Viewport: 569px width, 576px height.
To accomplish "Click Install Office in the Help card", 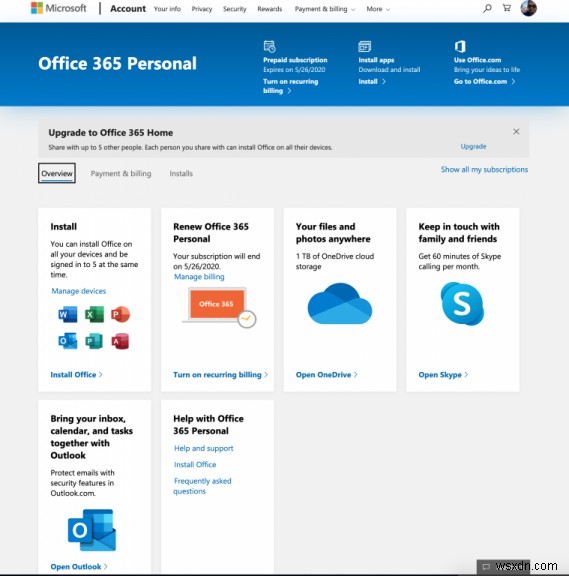I will 195,464.
